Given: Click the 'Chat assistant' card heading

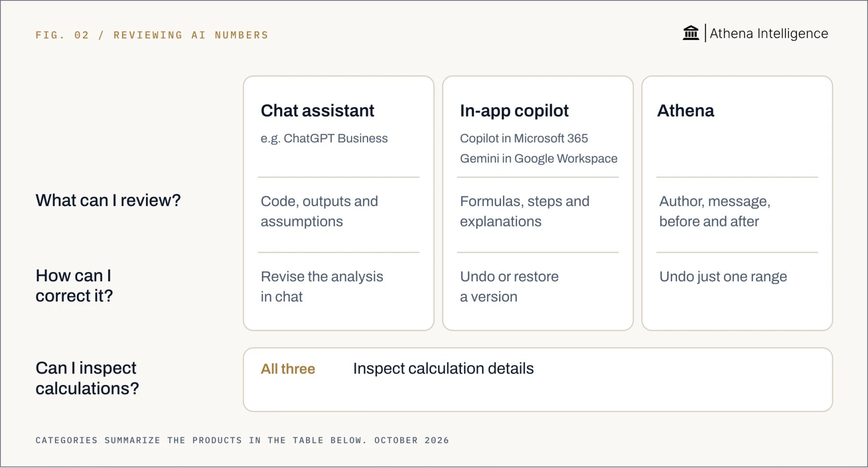Looking at the screenshot, I should (317, 110).
